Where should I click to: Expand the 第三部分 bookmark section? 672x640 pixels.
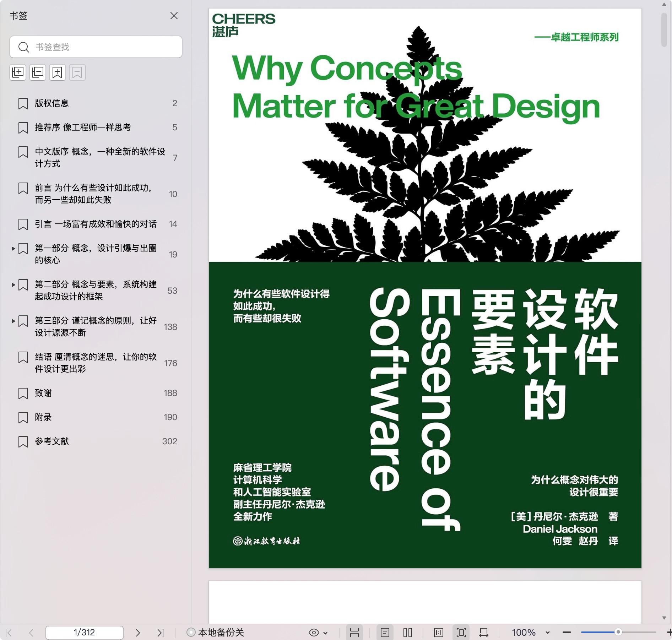click(13, 321)
